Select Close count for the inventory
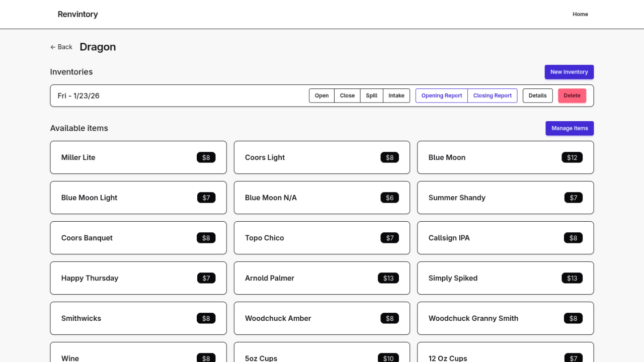Viewport: 644px width, 362px height. 347,96
